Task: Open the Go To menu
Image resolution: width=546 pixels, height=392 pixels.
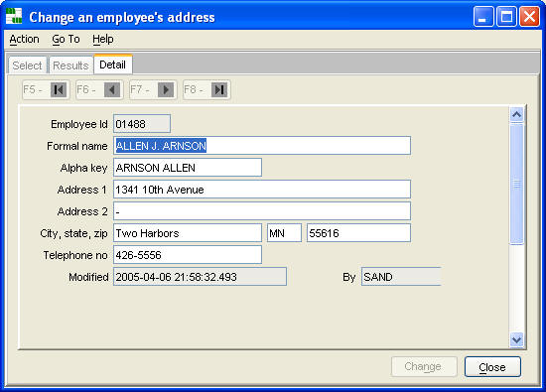Action: [66, 39]
